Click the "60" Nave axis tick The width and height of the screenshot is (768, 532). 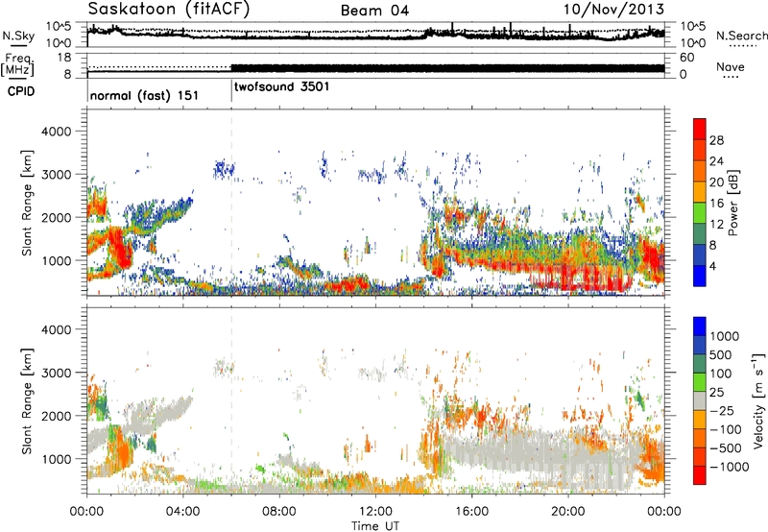coord(687,58)
